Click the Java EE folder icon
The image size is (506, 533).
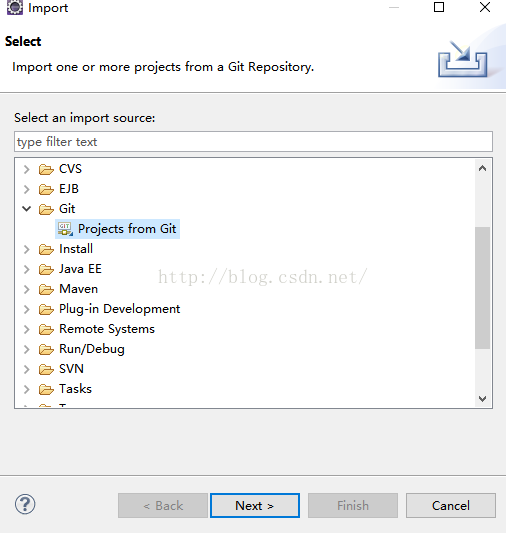pos(46,270)
